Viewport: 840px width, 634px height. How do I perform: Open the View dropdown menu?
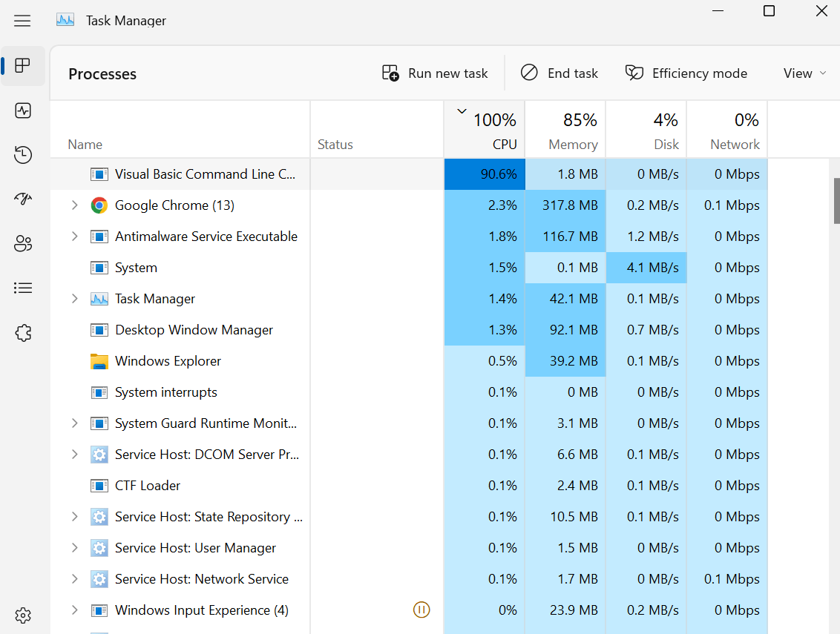[x=804, y=73]
